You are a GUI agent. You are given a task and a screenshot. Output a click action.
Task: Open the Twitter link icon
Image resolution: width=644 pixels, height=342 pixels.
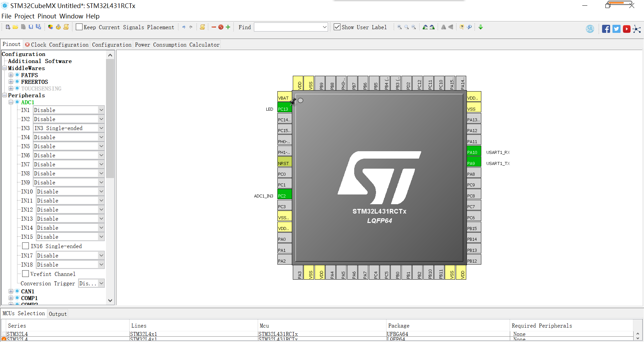[x=616, y=29]
